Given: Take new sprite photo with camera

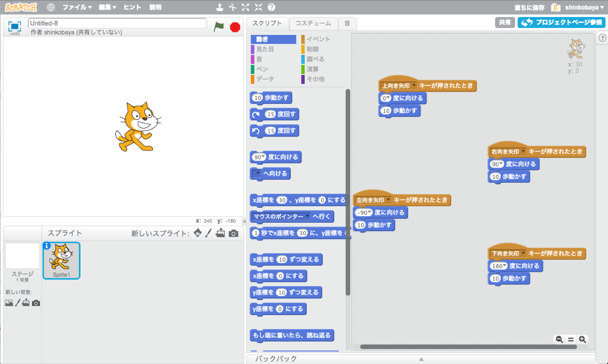Looking at the screenshot, I should (233, 233).
